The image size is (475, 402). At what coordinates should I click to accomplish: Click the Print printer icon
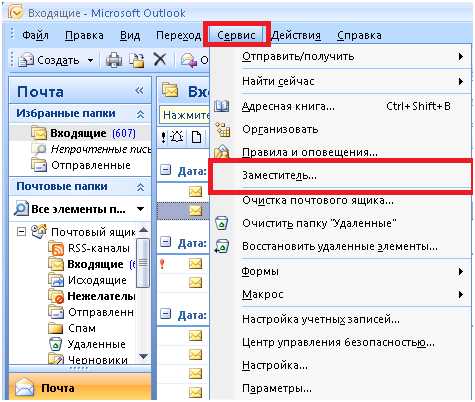point(114,60)
